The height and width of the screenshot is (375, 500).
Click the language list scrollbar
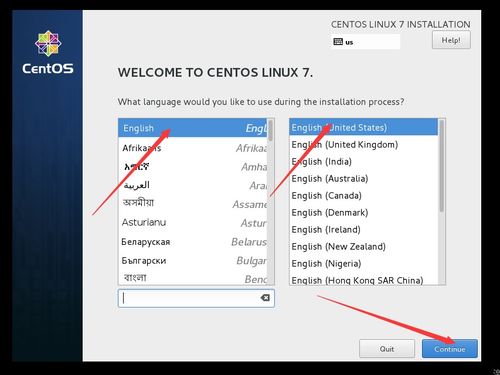(x=270, y=201)
